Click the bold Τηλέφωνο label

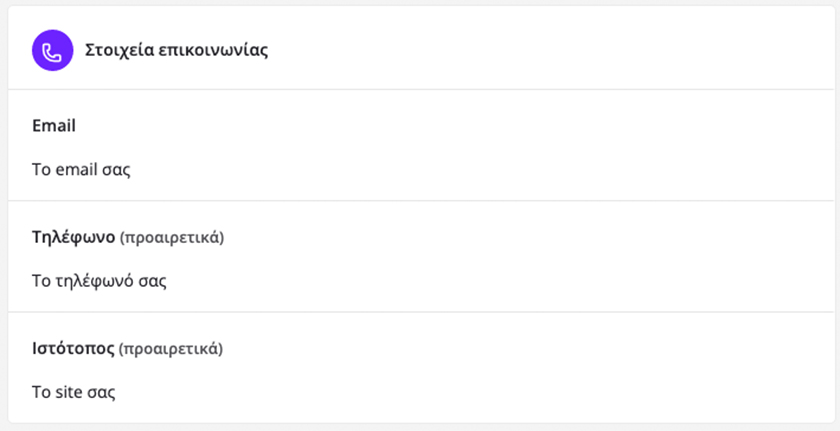(74, 238)
